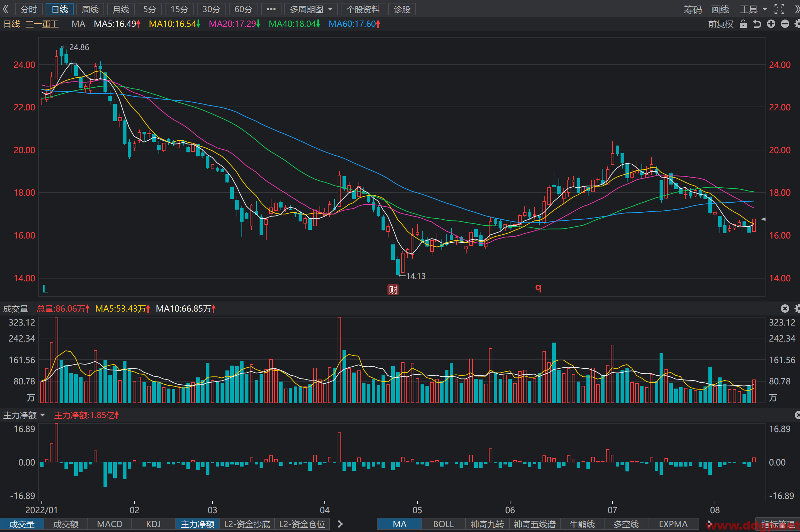Open 前复权 adjustment options

(721, 24)
